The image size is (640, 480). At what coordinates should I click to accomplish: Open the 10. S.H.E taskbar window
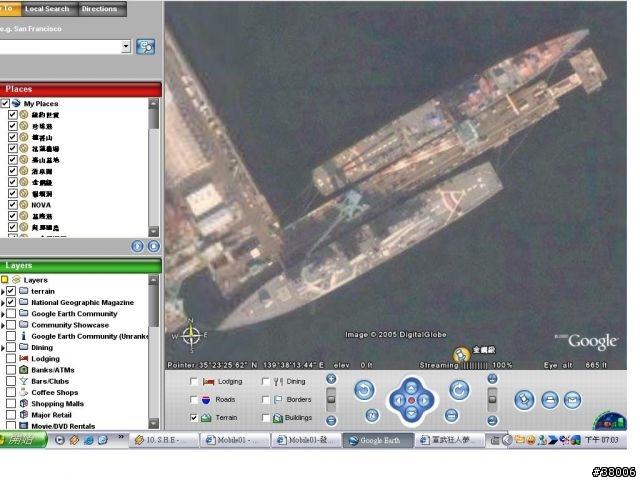[x=163, y=440]
